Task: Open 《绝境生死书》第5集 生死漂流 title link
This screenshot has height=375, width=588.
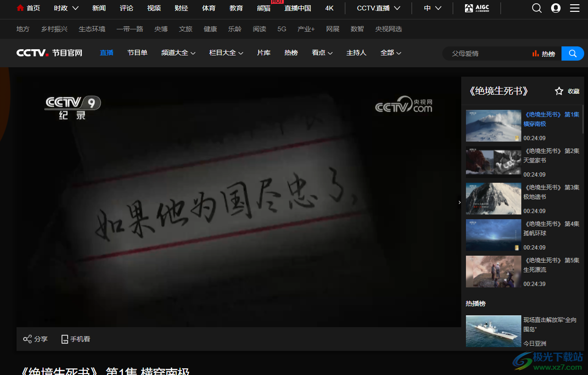Action: coord(551,265)
